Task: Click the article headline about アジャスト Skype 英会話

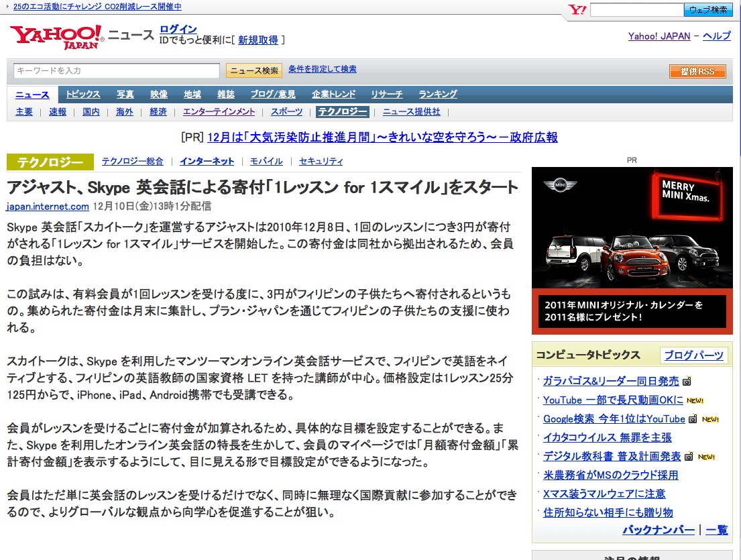Action: click(x=263, y=188)
